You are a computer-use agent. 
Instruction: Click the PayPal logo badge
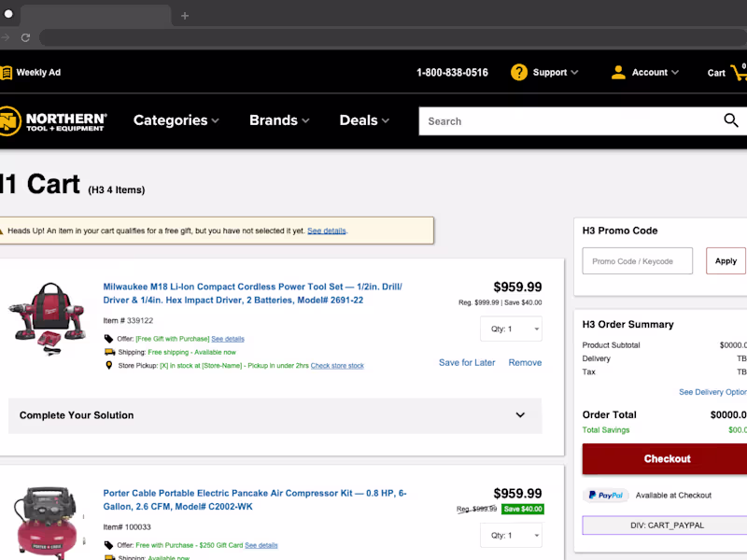[605, 496]
